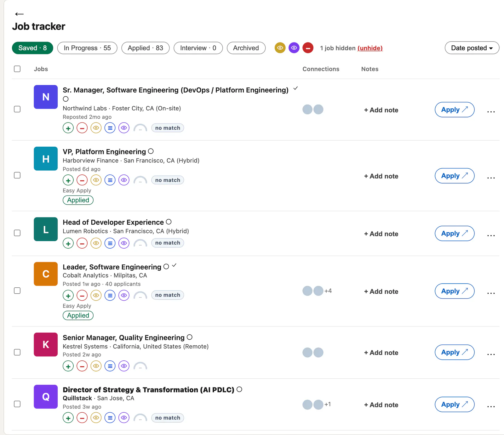Image resolution: width=504 pixels, height=435 pixels.
Task: Toggle purple eye icon for Cobalt Analytics job
Action: (124, 296)
